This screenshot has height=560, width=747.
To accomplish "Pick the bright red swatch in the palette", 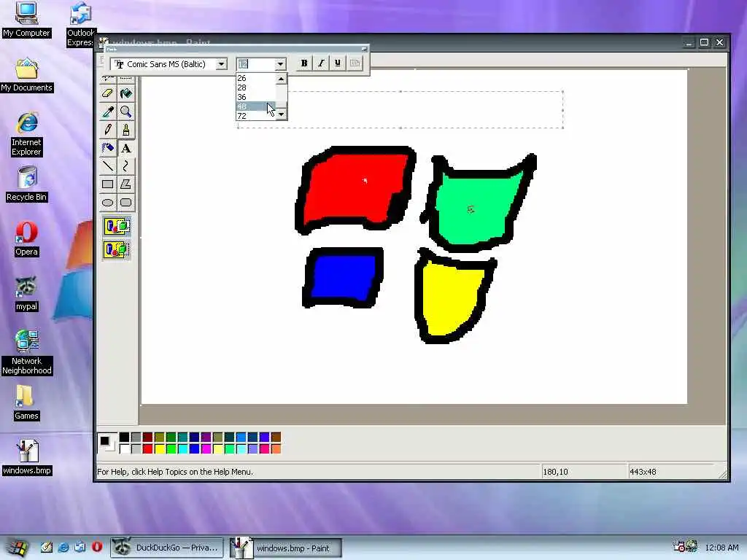I will click(147, 448).
